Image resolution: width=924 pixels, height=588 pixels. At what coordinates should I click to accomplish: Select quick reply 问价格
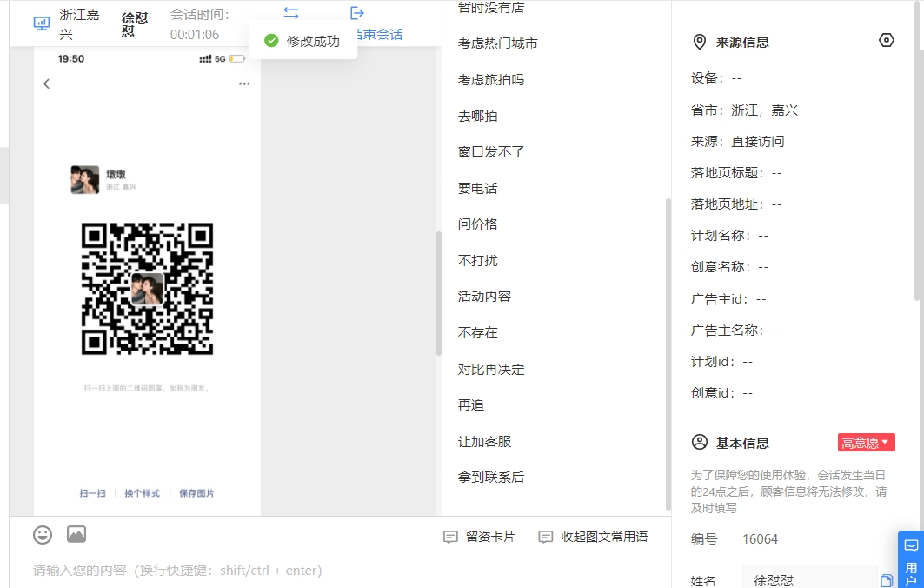point(478,224)
